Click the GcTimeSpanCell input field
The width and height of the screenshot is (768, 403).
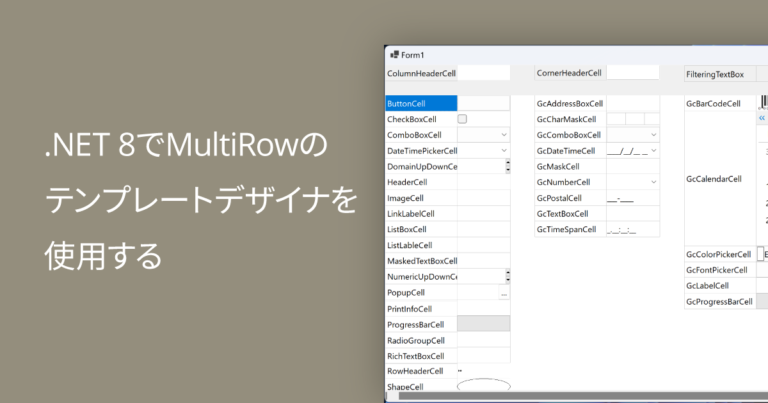[633, 229]
